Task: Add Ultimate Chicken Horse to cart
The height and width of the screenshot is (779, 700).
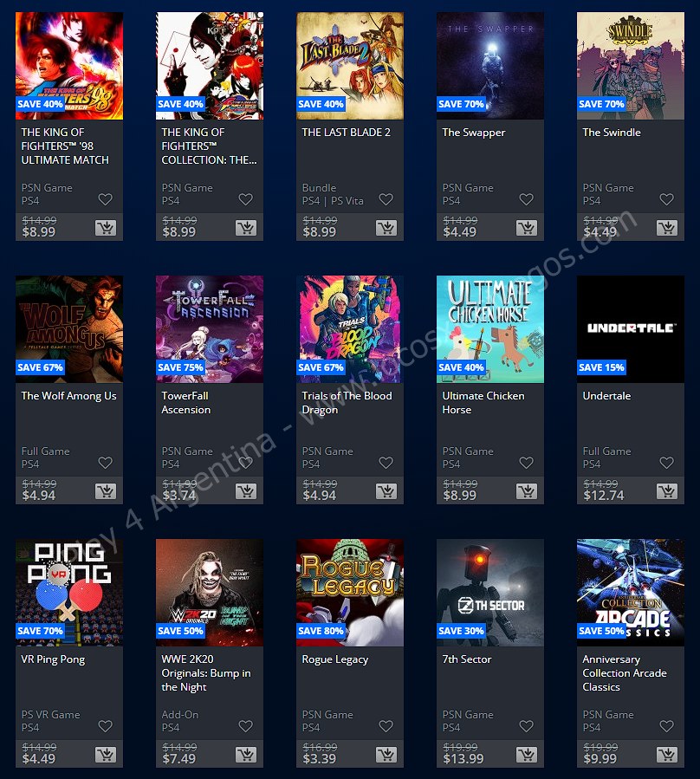Action: click(527, 491)
